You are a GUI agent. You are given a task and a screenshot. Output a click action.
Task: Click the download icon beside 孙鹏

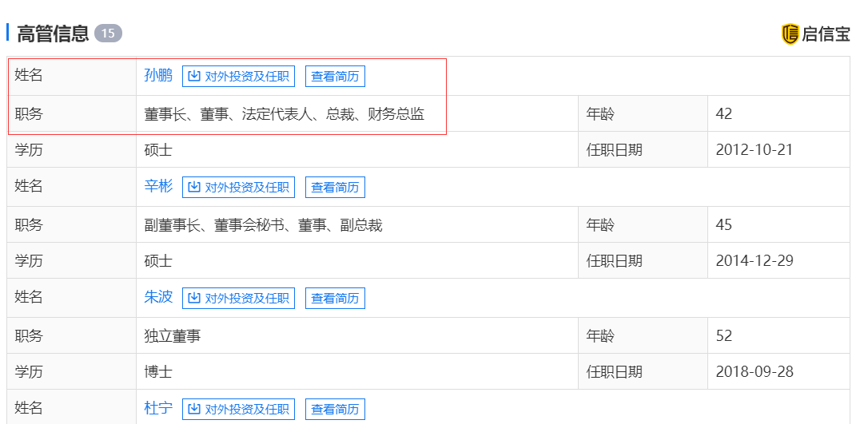pos(194,77)
